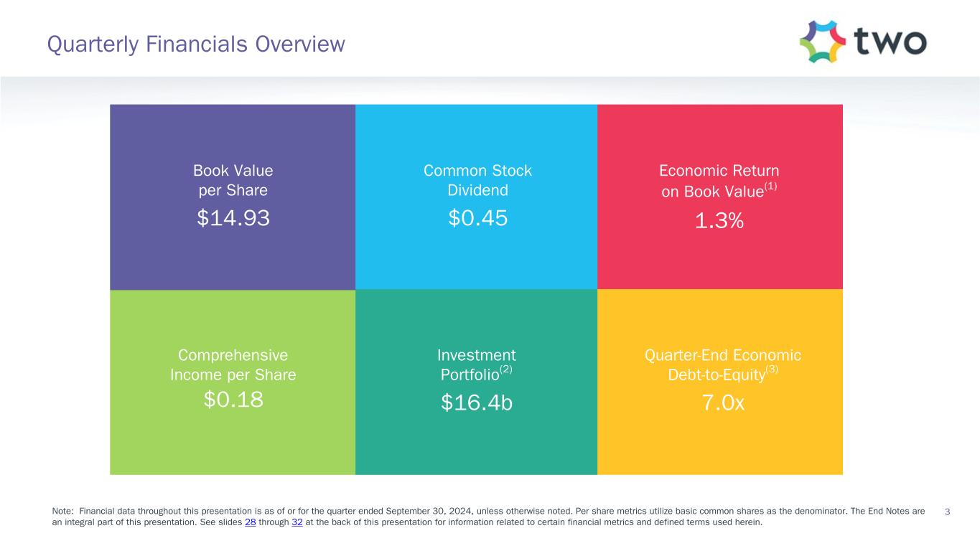Click the purple Book Value per Share label

pos(233,180)
